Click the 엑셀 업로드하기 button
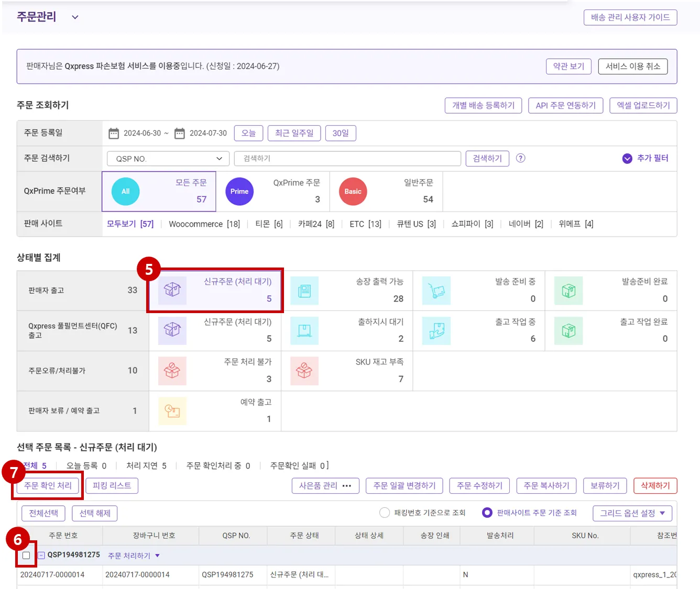 [x=643, y=105]
